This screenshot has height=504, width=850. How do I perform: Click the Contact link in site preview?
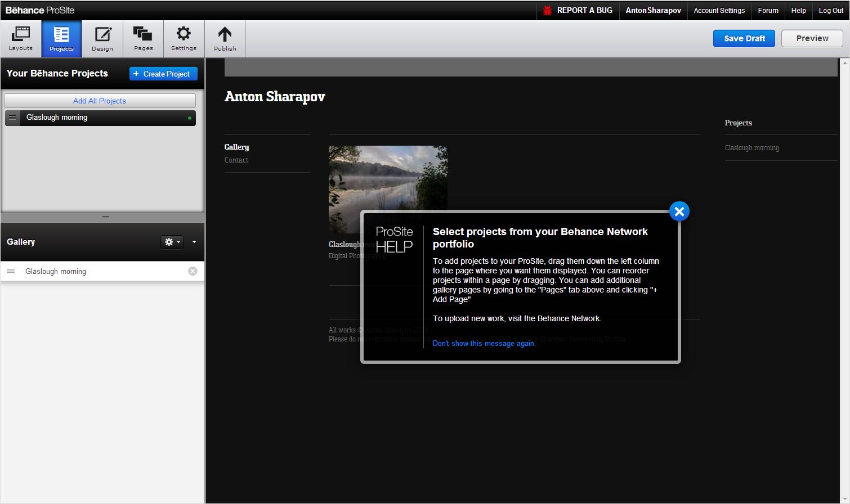click(236, 160)
